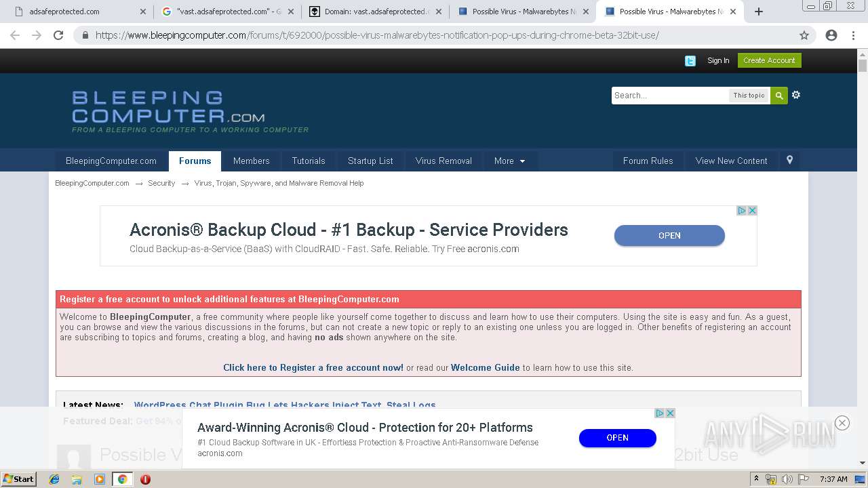868x488 pixels.
Task: Click the green magnifier search button
Action: 779,96
